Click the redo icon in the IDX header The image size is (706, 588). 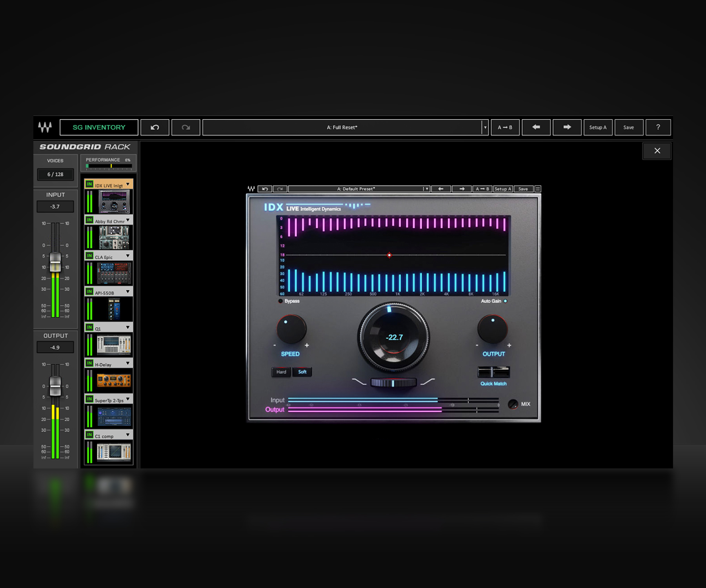tap(280, 189)
